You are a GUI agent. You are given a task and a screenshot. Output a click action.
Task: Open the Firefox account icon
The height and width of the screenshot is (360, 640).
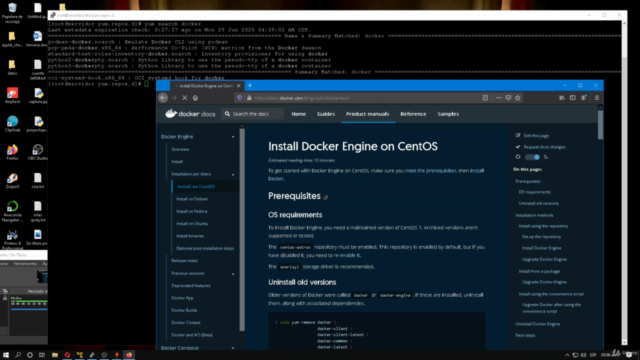pyautogui.click(x=584, y=98)
